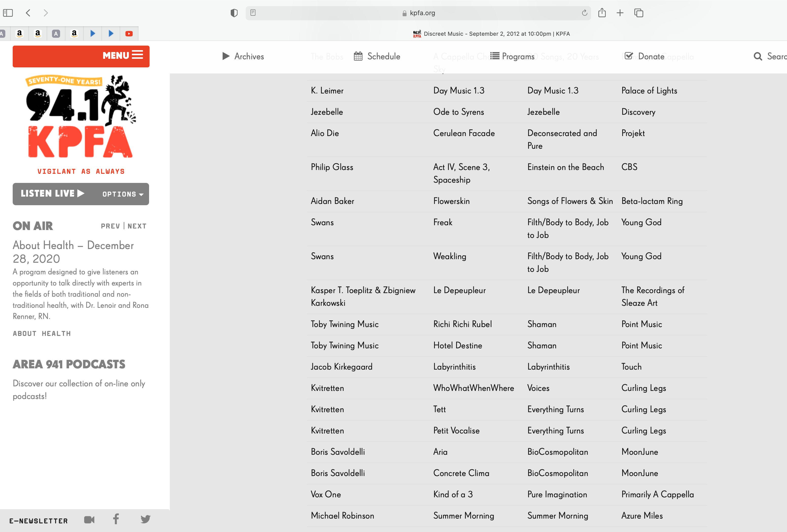Image resolution: width=787 pixels, height=532 pixels.
Task: Click the 'Ode to Syrens' track cell
Action: [x=458, y=112]
